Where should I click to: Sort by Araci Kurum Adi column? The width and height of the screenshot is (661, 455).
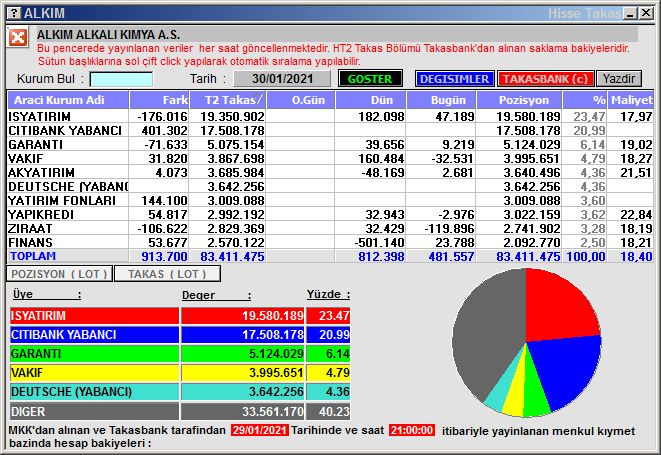pos(68,100)
